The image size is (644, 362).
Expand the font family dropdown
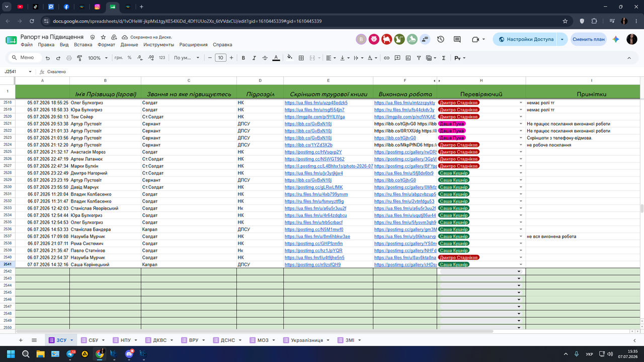[187, 58]
